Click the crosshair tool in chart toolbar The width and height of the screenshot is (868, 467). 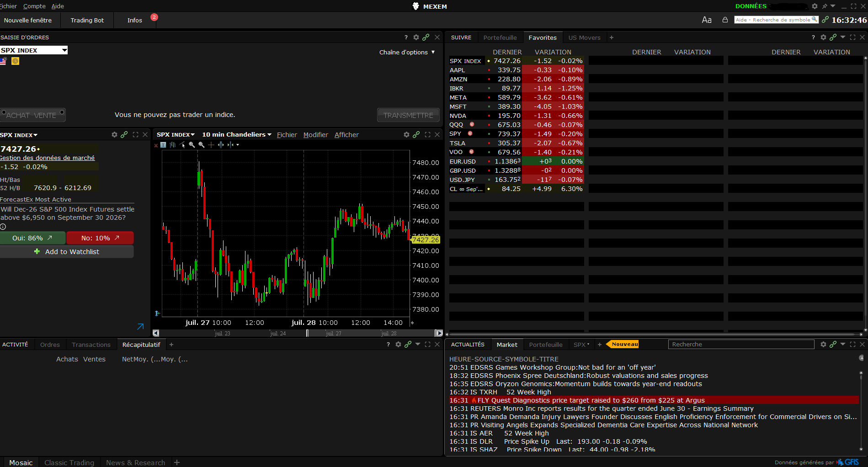[211, 145]
